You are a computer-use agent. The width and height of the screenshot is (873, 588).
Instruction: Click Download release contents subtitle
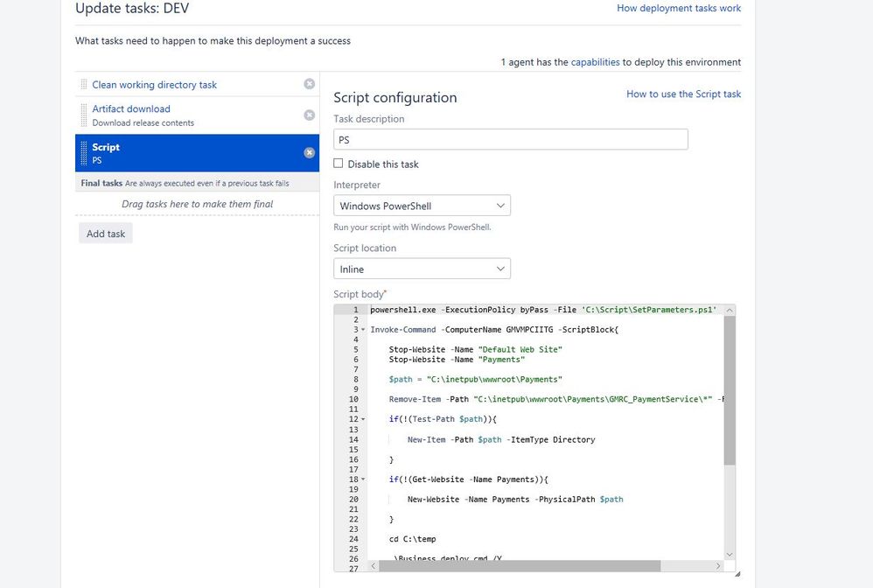pos(143,123)
